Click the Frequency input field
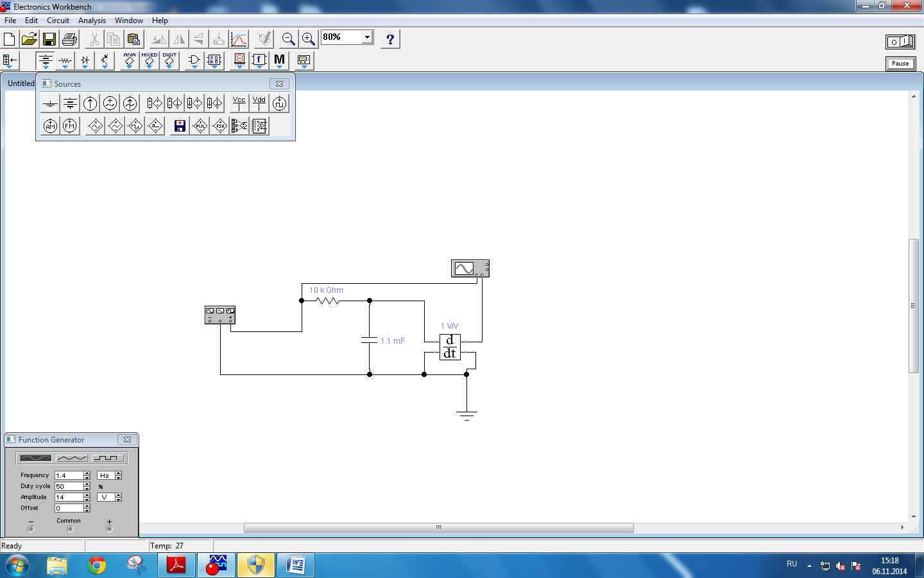Screen dimensions: 924x578 [x=69, y=475]
